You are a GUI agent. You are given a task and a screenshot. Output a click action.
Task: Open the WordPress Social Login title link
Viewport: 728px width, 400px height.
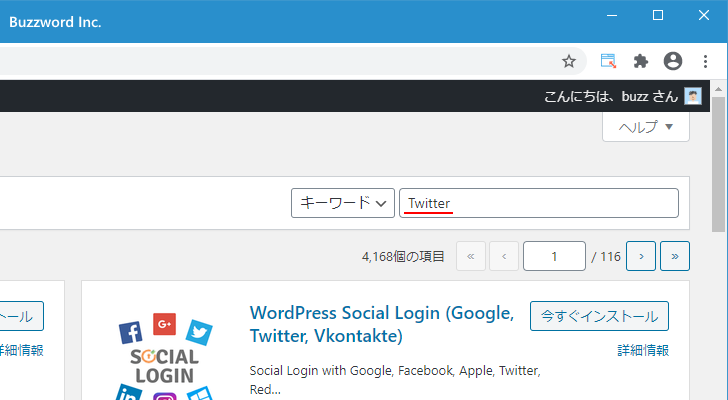381,324
